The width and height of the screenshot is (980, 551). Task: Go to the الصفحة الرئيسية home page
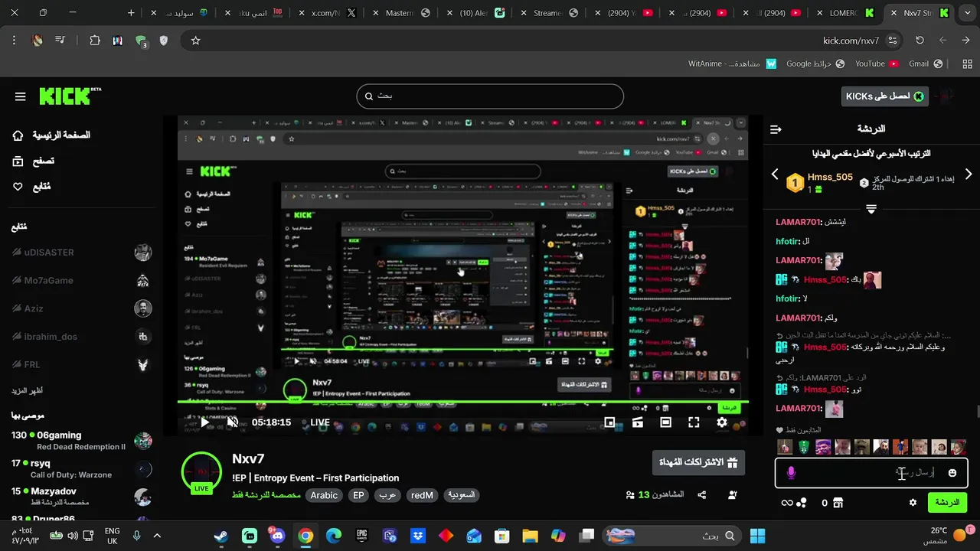[x=52, y=135]
